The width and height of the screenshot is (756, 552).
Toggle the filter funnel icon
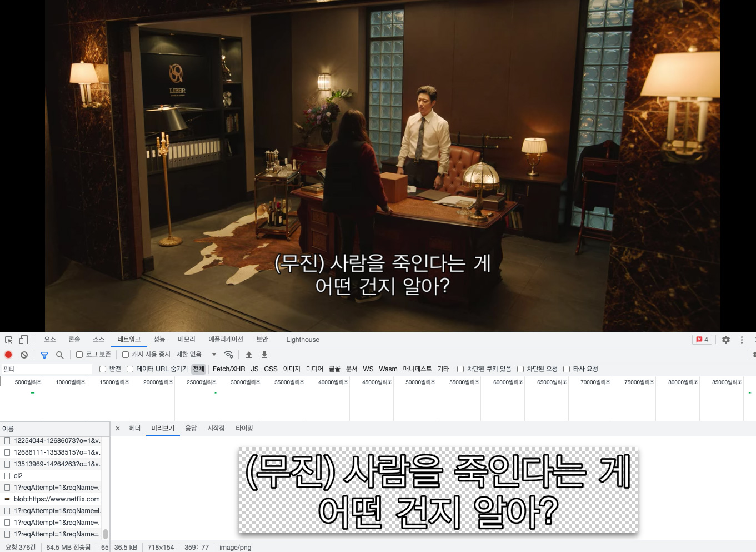coord(44,355)
